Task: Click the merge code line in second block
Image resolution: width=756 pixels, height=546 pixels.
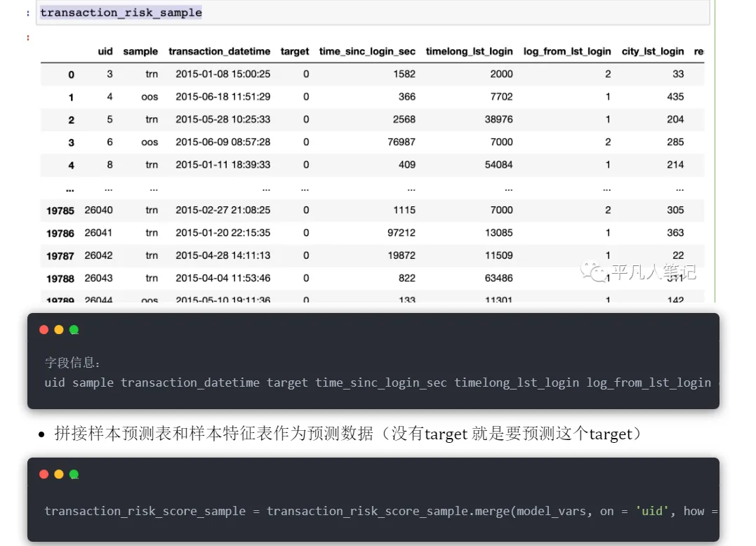Action: 381,512
